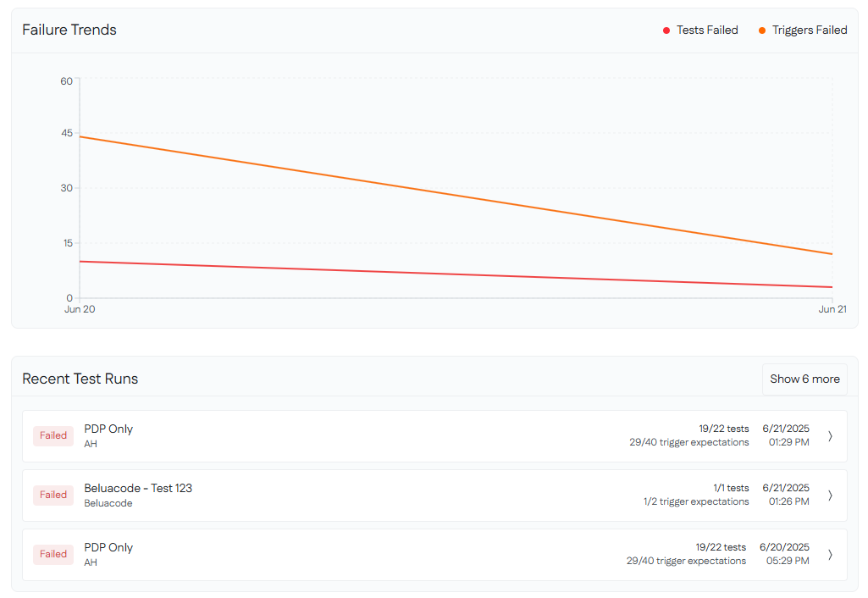The image size is (868, 598).
Task: Click the 19/22 tests count at 6/21/2025
Action: coord(723,429)
